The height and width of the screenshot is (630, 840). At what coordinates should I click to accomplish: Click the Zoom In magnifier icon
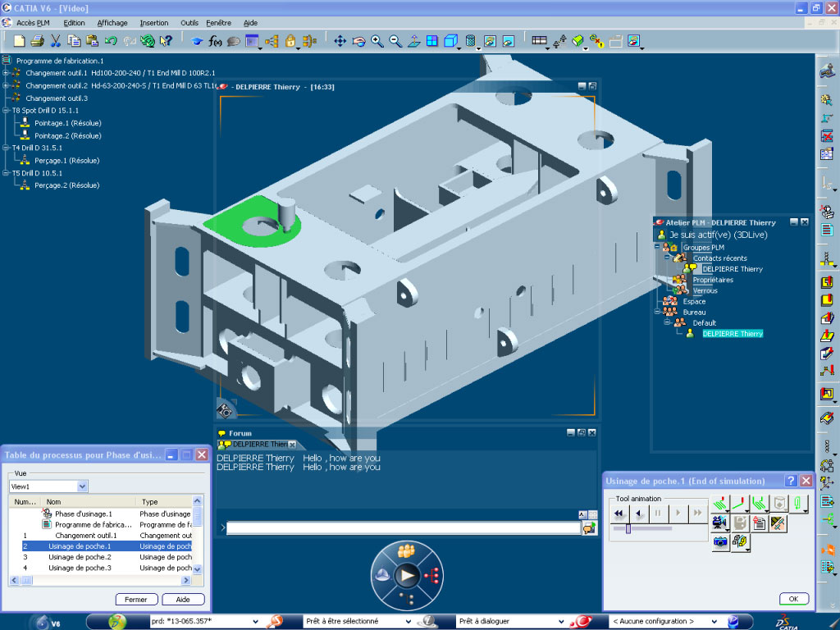click(x=377, y=41)
